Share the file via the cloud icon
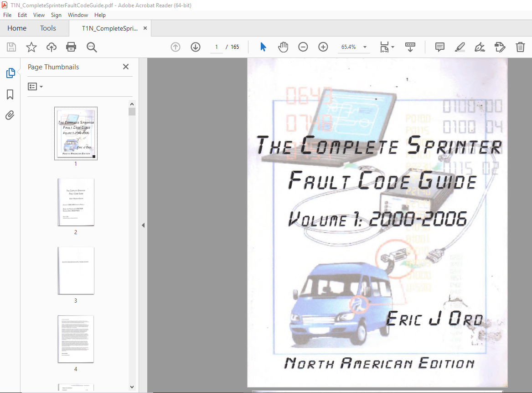 pos(51,47)
